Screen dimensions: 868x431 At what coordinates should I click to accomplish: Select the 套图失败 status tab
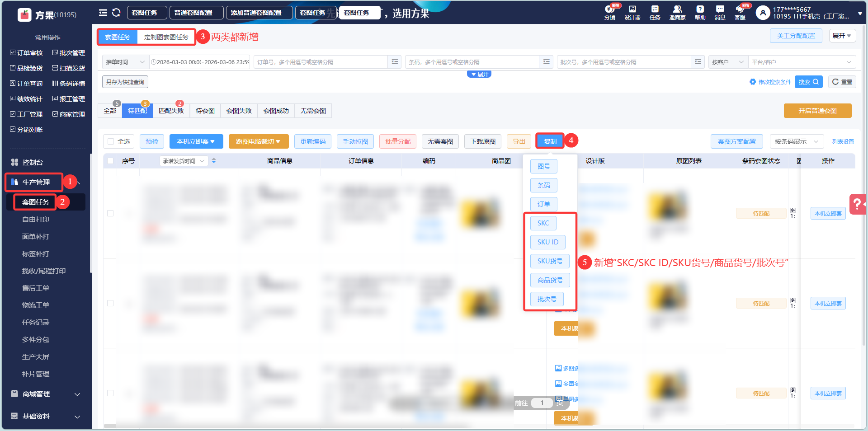tap(239, 111)
